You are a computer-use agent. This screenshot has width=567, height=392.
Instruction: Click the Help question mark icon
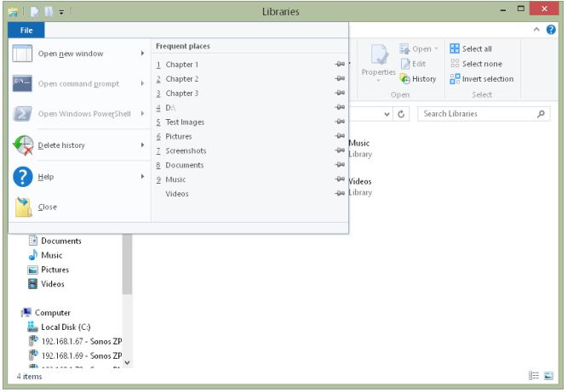tap(24, 177)
